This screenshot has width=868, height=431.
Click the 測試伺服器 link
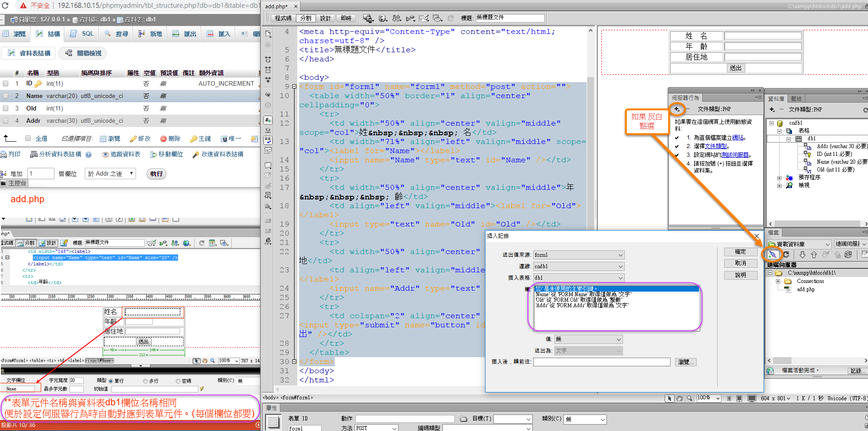[735, 155]
